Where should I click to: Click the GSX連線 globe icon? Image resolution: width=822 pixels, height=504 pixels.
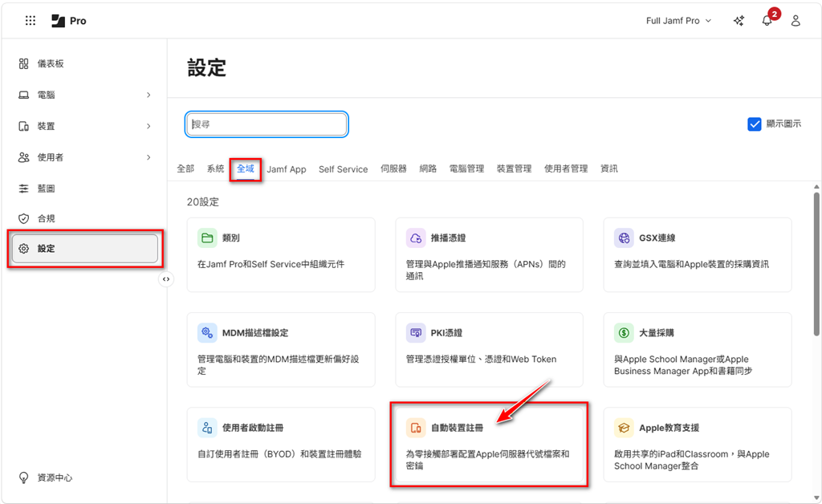point(624,238)
